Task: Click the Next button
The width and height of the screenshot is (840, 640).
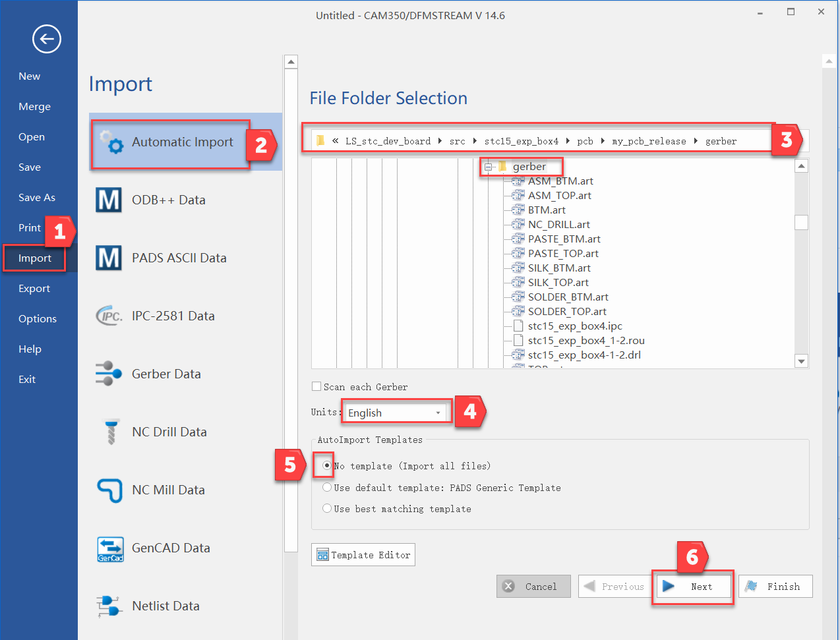Action: (694, 586)
